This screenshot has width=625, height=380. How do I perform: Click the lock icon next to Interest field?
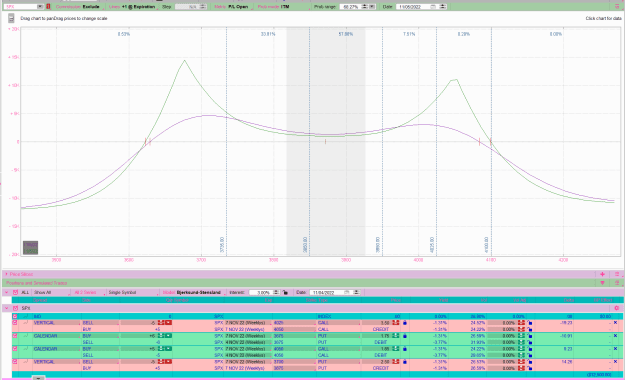(x=285, y=292)
